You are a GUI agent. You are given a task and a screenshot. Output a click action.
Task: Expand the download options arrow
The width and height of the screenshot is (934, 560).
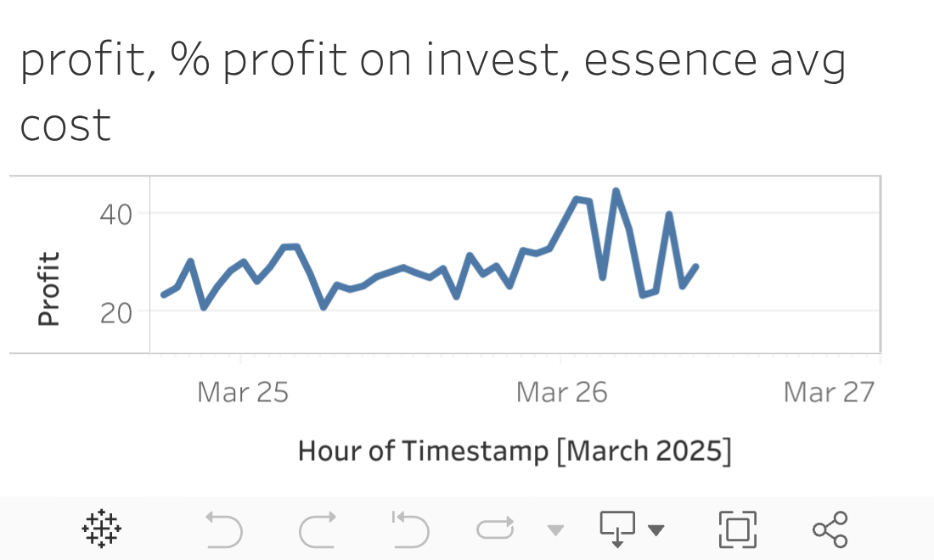click(x=655, y=531)
